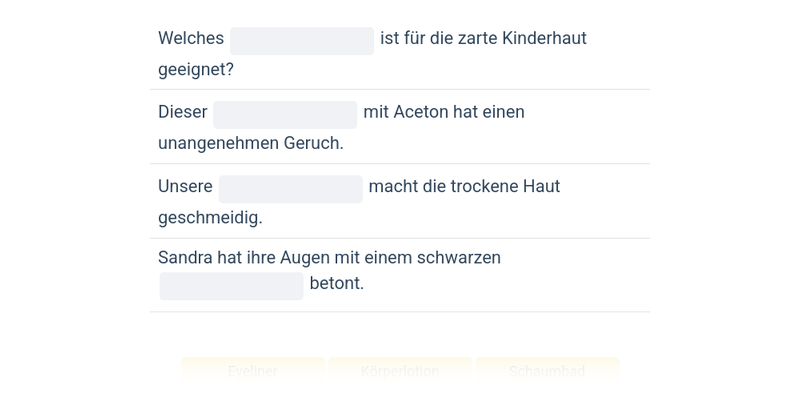Click the word "geschmeidig."
Screen dimensions: 800x400
210,218
